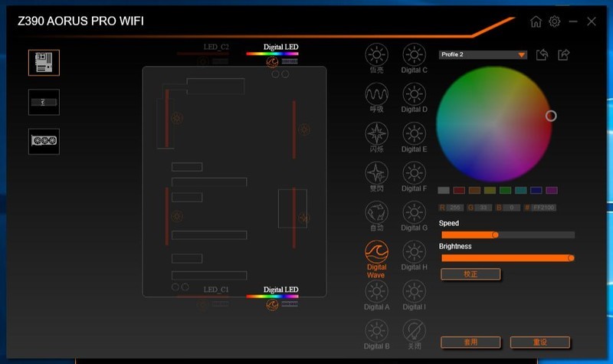Select the Digital F effect

click(x=414, y=173)
